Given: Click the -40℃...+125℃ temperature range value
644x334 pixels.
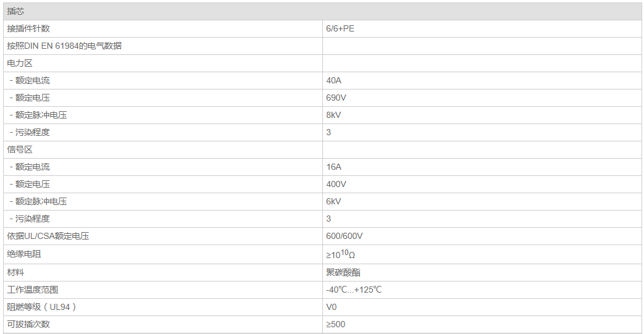Looking at the screenshot, I should [x=354, y=290].
